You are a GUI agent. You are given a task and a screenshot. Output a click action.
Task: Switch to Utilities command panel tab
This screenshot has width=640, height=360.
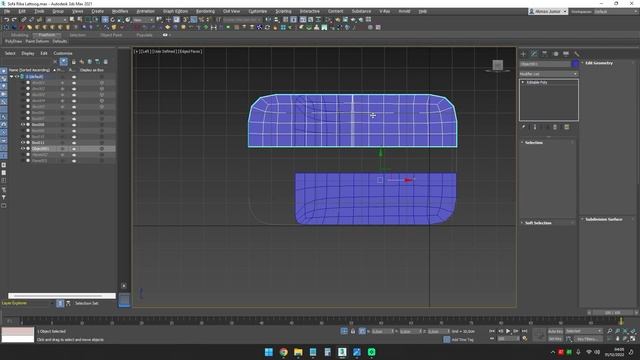576,53
